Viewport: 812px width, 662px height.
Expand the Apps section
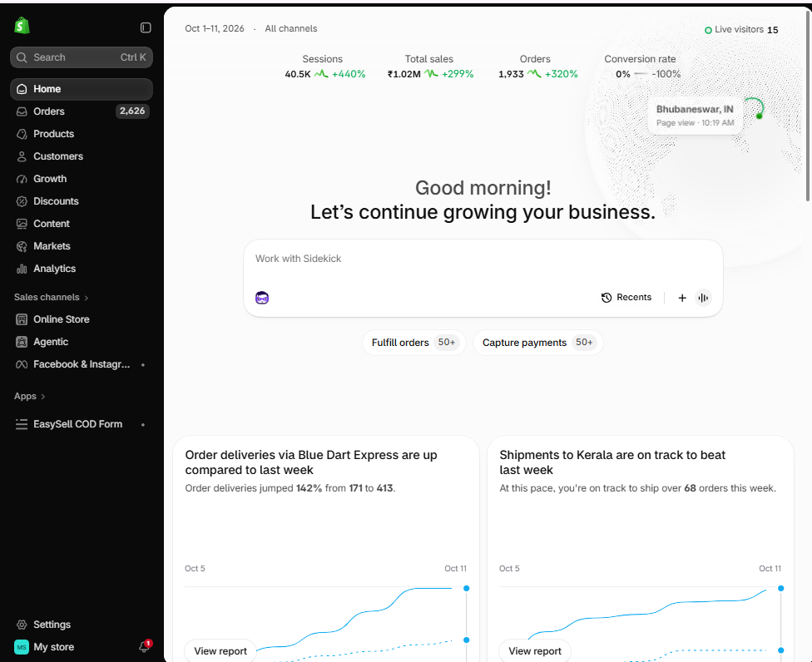pyautogui.click(x=29, y=396)
